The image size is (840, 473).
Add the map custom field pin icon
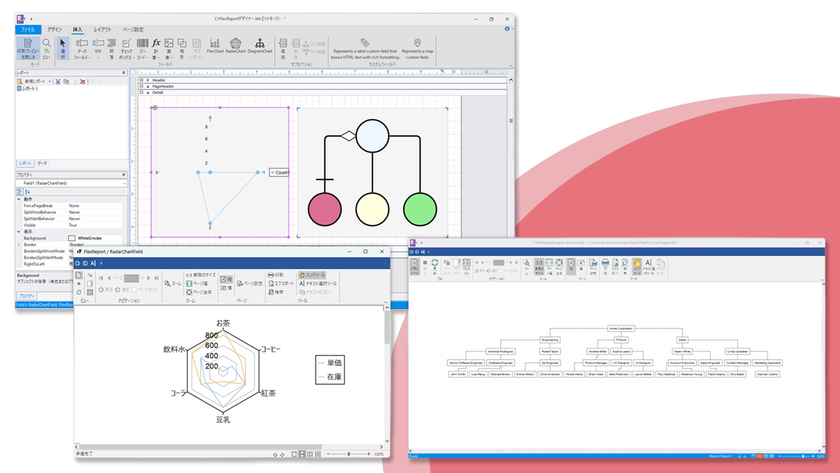(x=417, y=43)
